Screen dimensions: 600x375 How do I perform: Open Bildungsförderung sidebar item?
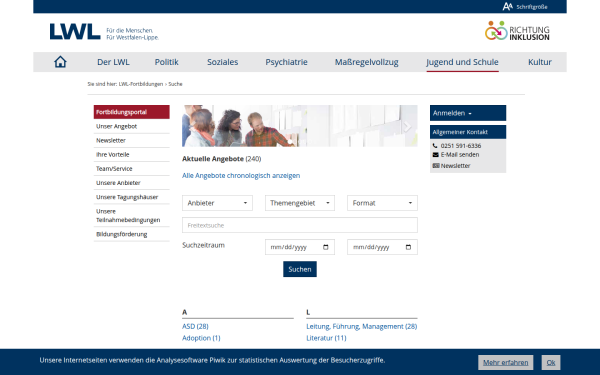[x=132, y=234]
